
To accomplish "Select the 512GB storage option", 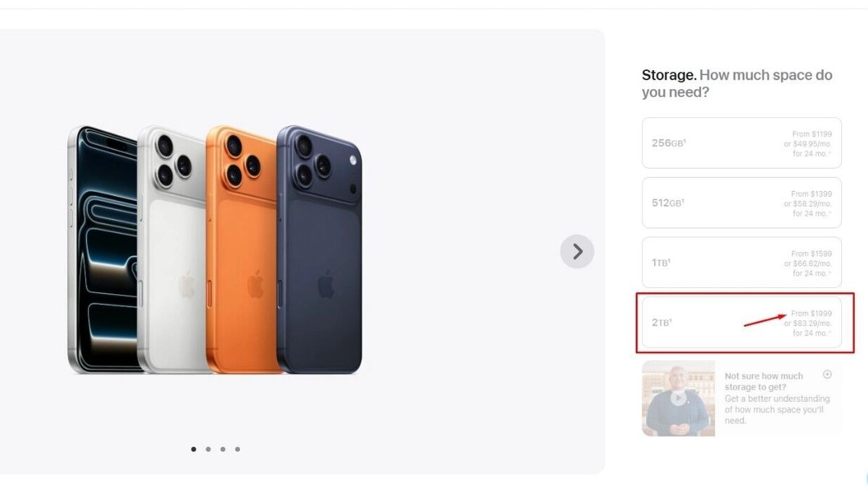I will pyautogui.click(x=741, y=202).
